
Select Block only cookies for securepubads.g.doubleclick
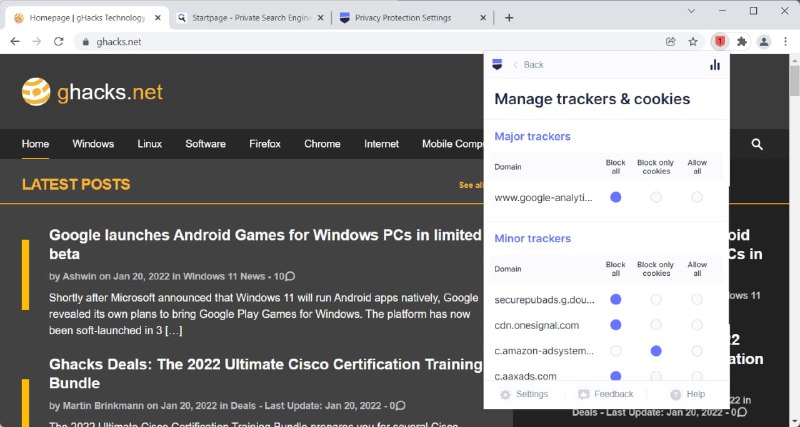tap(656, 299)
